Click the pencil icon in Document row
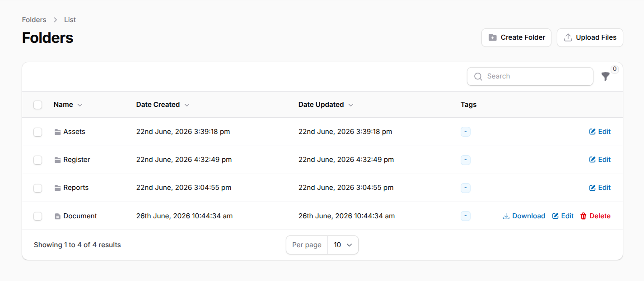644x281 pixels. pyautogui.click(x=555, y=216)
